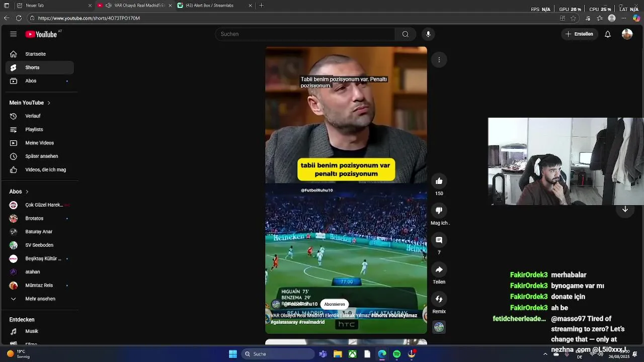644x362 pixels.
Task: Open the Edge Copilot icon
Action: 636,18
